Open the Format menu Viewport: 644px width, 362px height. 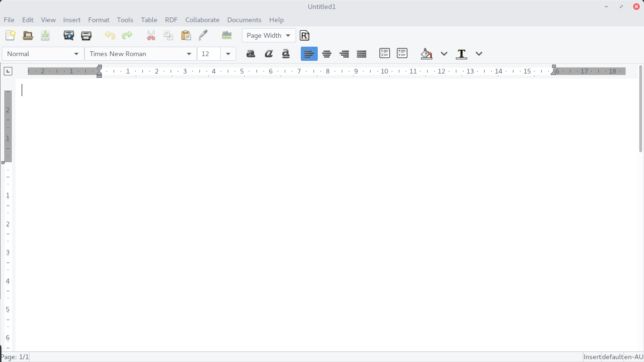coord(99,20)
